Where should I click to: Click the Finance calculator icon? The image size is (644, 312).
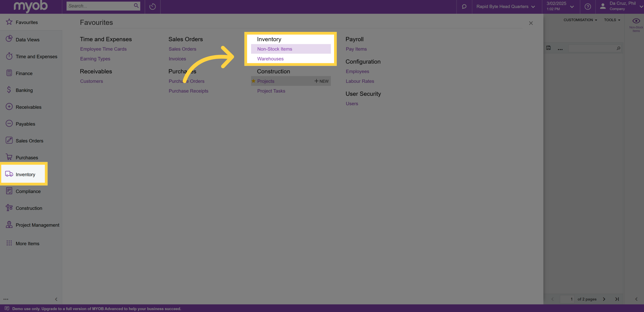tap(9, 73)
